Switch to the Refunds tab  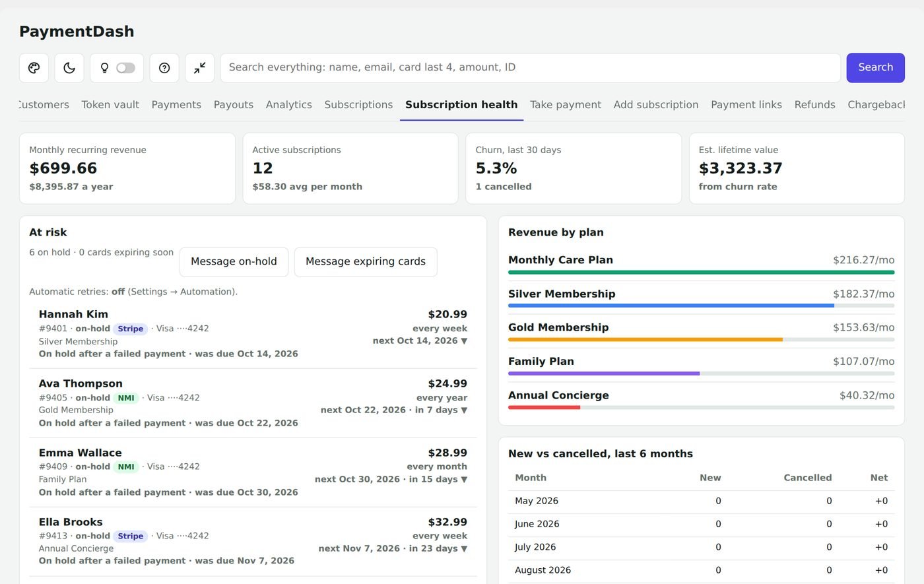tap(814, 105)
